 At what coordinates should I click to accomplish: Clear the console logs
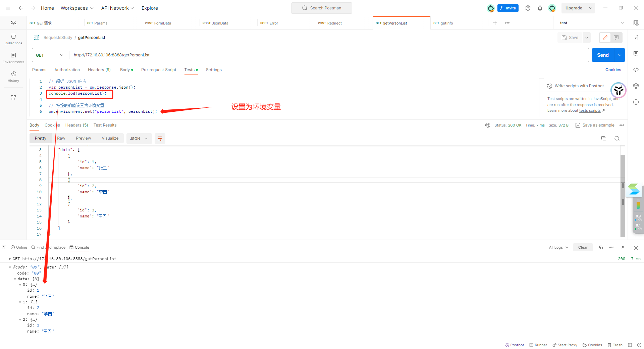[x=583, y=247]
